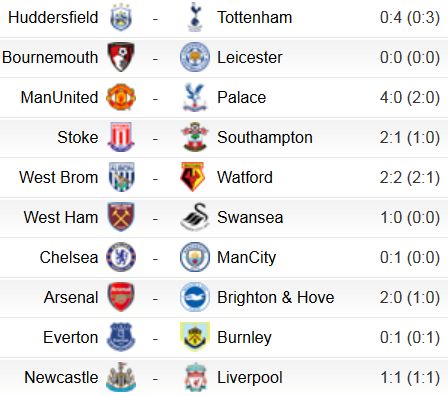Select the Stoke striped badge
448x396 pixels.
click(121, 137)
